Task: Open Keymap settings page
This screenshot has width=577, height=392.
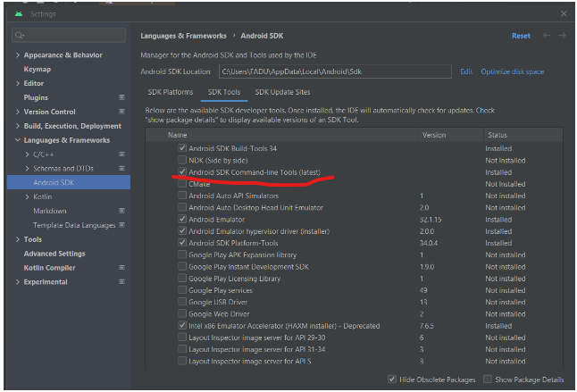Action: (38, 69)
